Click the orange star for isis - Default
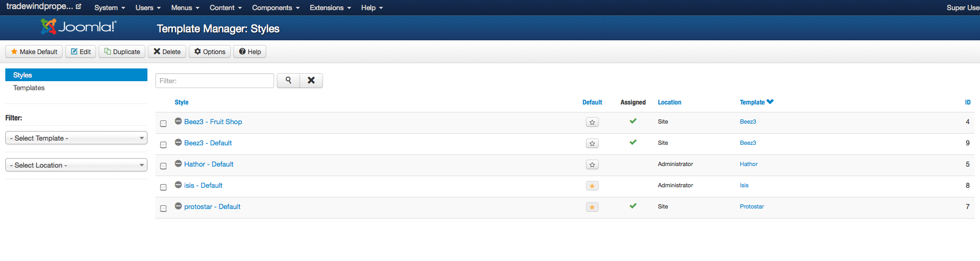The width and height of the screenshot is (980, 261). coord(592,186)
